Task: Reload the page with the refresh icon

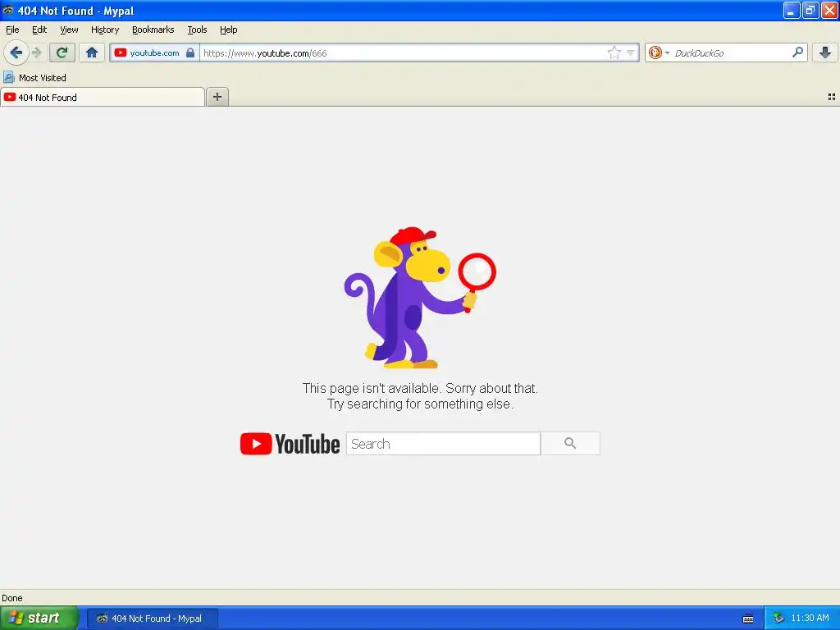Action: (x=62, y=52)
